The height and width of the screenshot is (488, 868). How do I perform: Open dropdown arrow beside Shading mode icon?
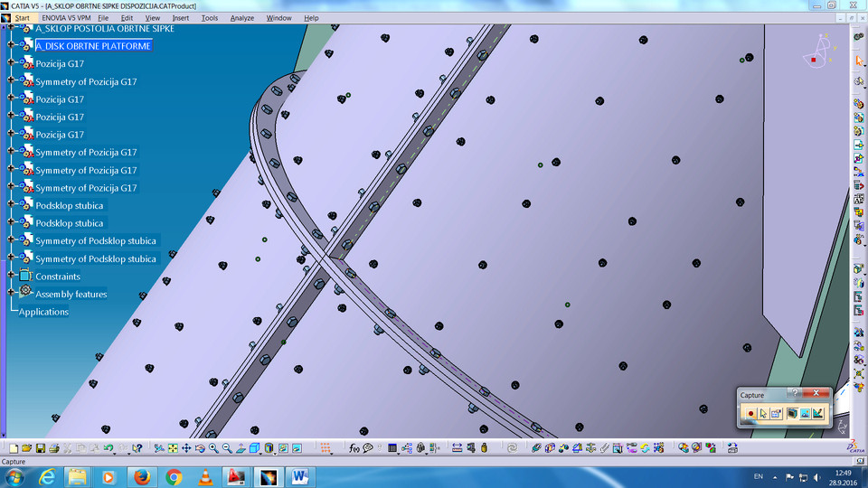[275, 452]
